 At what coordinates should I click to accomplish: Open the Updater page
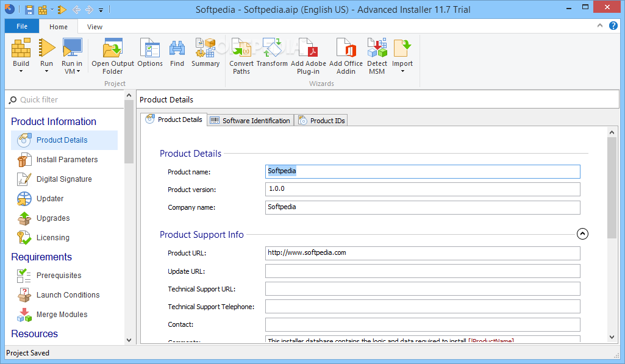point(64,199)
